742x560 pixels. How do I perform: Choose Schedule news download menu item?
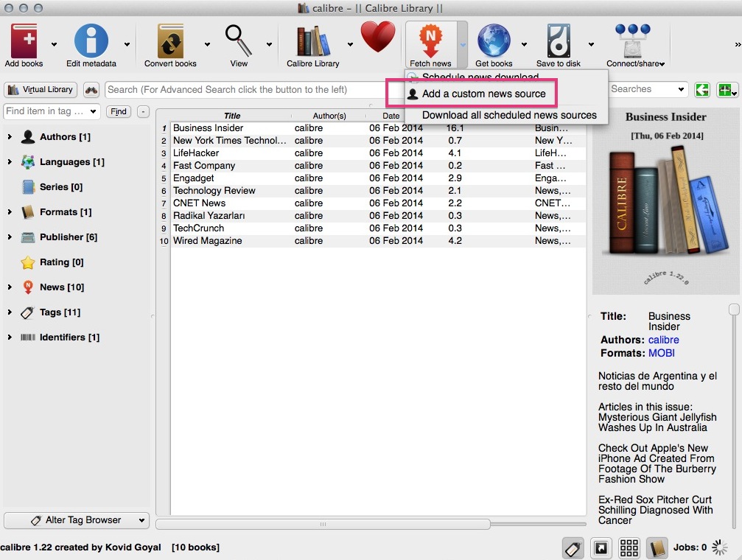point(480,76)
